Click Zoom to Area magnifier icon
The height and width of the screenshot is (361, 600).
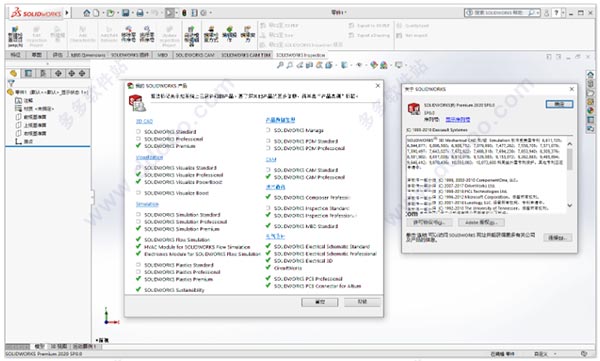tap(290, 65)
